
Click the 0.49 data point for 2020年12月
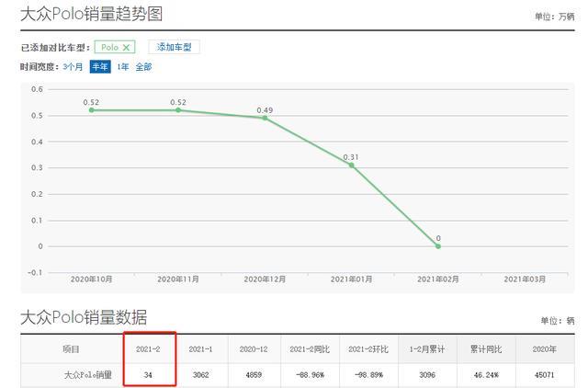[265, 118]
